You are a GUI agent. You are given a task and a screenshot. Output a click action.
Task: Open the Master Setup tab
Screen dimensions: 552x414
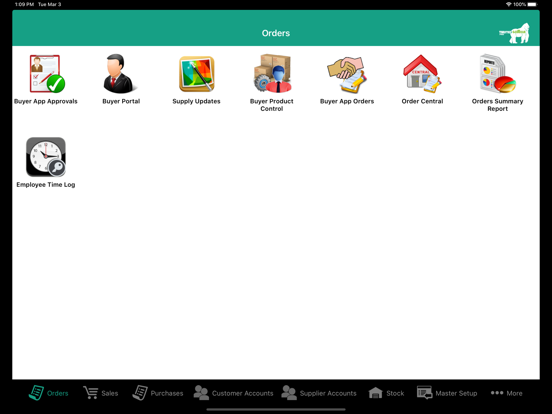click(x=447, y=393)
